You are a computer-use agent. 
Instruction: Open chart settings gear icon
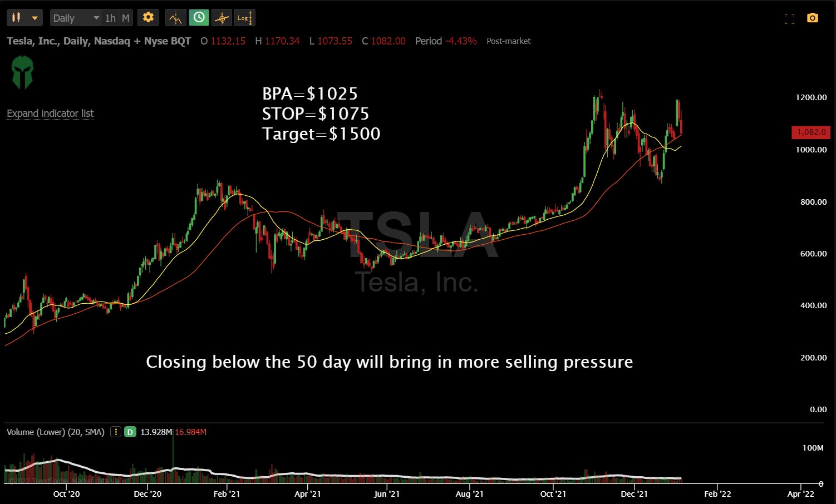point(148,18)
